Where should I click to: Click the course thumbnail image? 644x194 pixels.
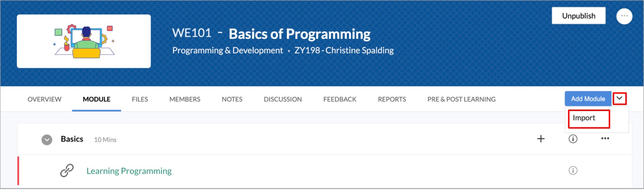pyautogui.click(x=84, y=41)
